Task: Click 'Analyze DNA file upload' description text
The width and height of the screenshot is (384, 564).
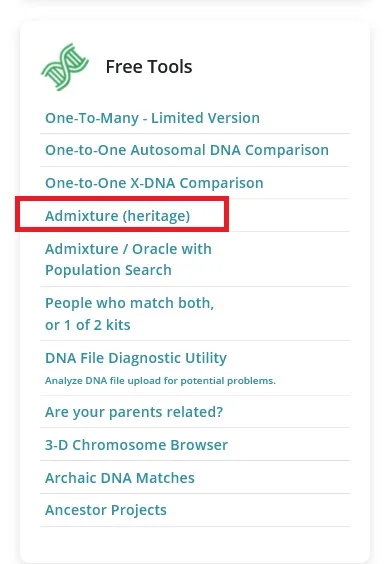Action: tap(160, 381)
